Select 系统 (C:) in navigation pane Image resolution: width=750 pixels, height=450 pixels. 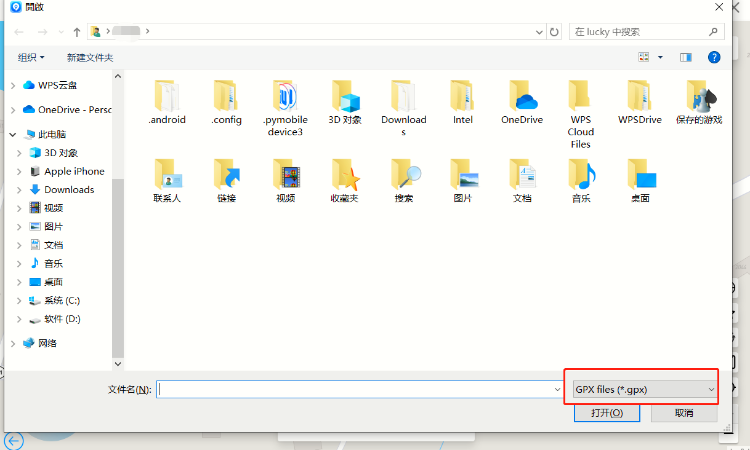point(54,300)
